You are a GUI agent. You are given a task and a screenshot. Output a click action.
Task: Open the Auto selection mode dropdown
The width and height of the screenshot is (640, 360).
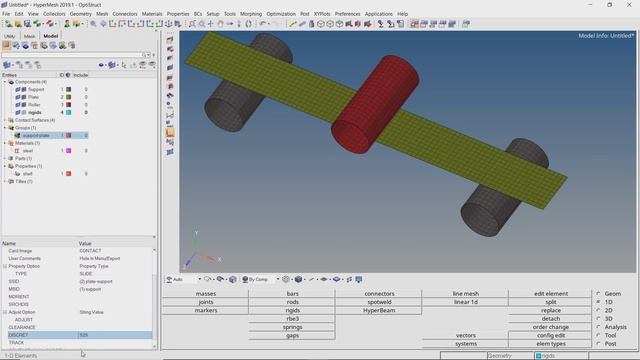point(199,280)
